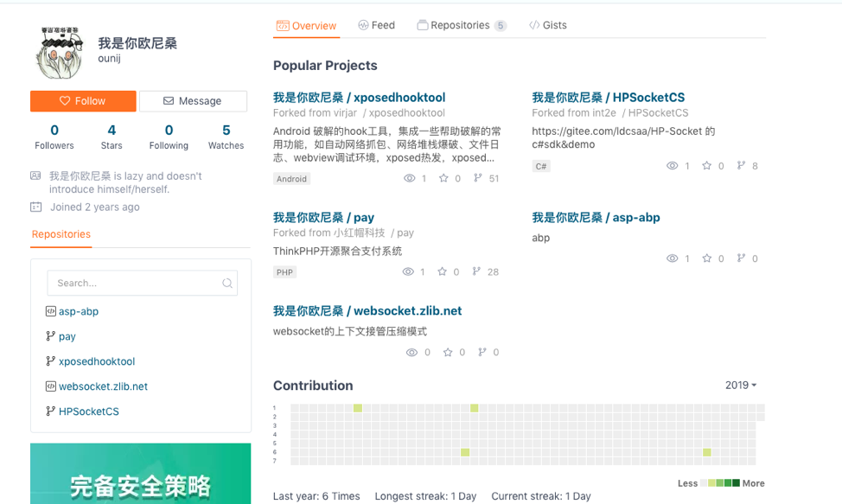
Task: View the 5 Watches count
Action: point(226,137)
